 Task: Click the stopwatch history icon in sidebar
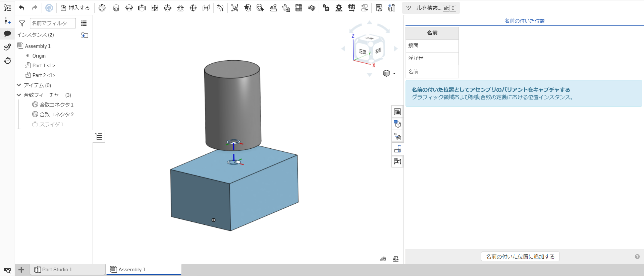pyautogui.click(x=7, y=61)
